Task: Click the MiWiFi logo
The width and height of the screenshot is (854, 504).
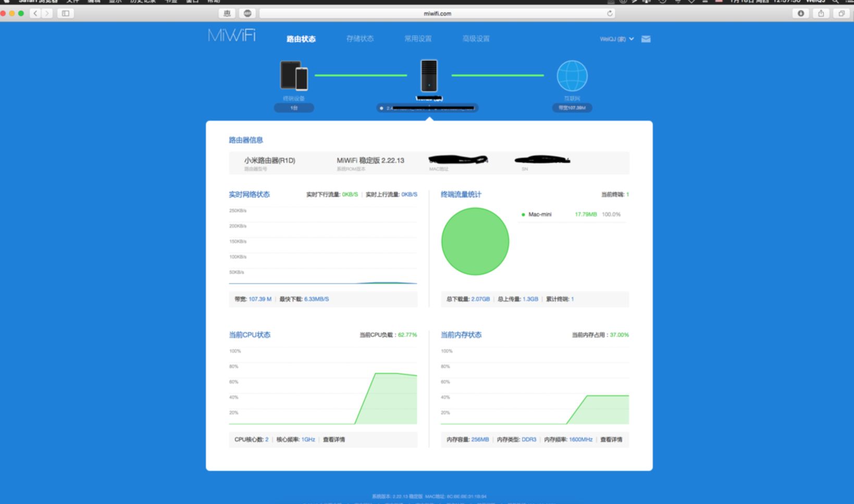Action: click(x=232, y=35)
